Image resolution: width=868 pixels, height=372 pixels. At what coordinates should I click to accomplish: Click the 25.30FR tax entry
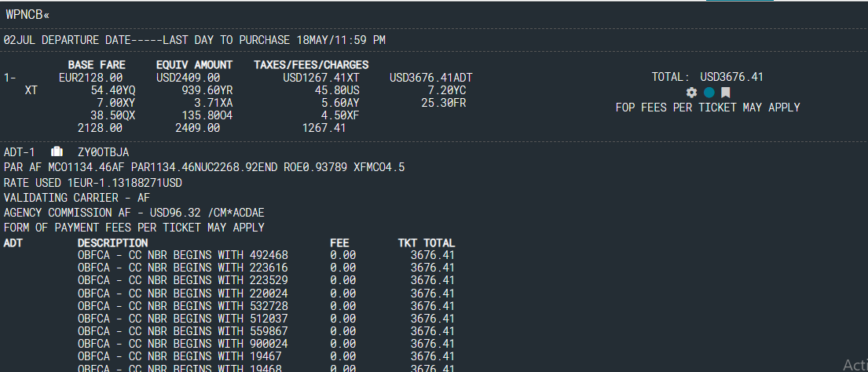coord(444,103)
